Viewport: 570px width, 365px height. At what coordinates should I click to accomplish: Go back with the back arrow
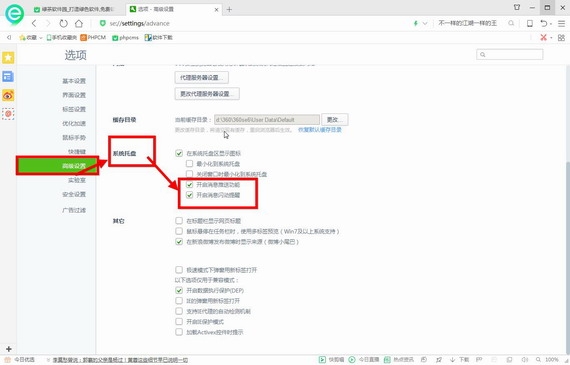point(34,24)
